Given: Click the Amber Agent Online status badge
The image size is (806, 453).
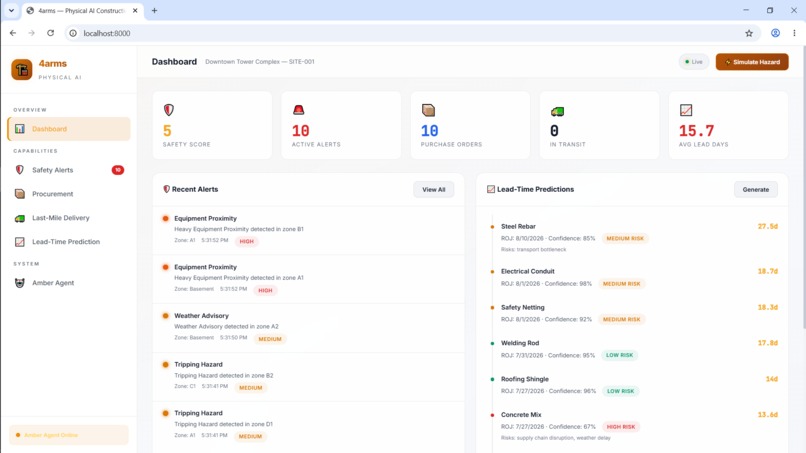Looking at the screenshot, I should (x=69, y=435).
